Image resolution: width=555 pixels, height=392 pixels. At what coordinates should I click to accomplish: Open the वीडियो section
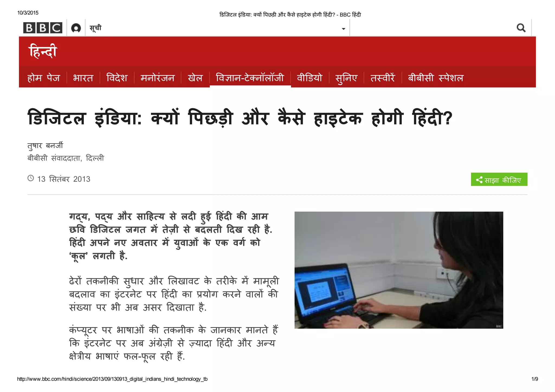(309, 78)
